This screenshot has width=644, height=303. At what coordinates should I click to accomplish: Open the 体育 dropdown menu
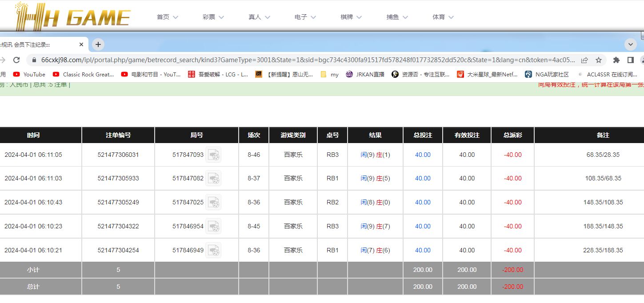pos(443,17)
